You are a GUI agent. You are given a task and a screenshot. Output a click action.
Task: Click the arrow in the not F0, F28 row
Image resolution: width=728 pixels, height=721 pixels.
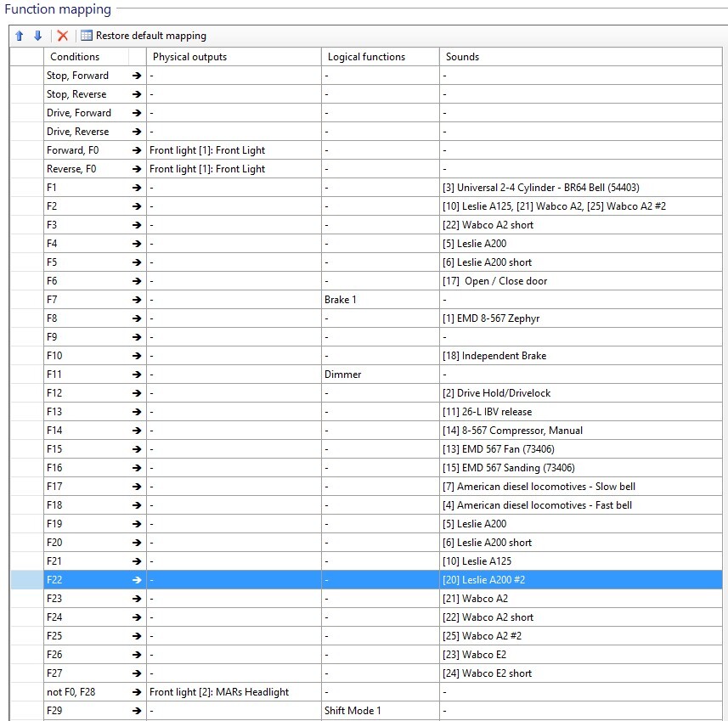click(137, 692)
